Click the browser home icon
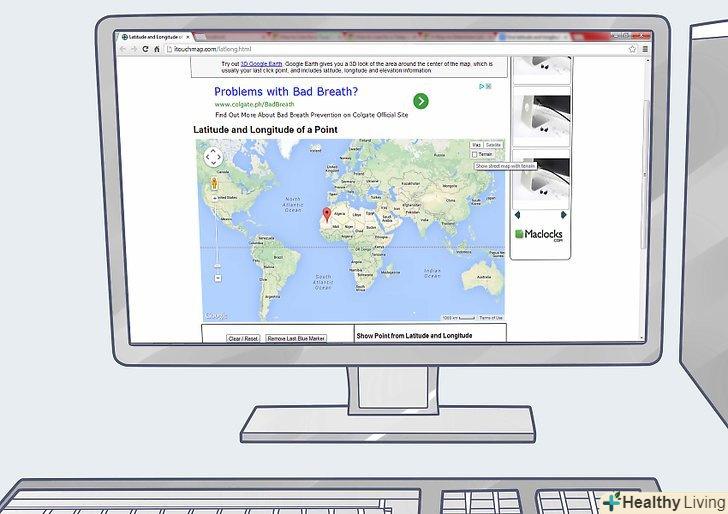The width and height of the screenshot is (728, 514). click(156, 49)
